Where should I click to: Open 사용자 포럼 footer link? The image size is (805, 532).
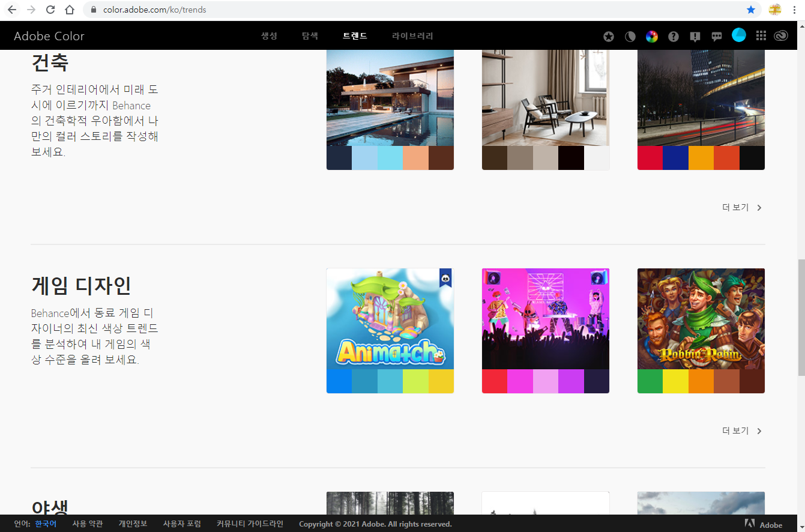pyautogui.click(x=182, y=524)
